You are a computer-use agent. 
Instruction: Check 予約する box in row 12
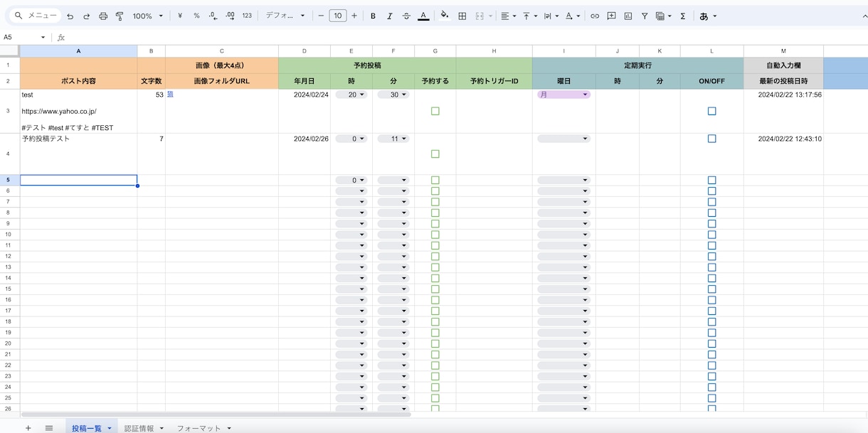click(x=435, y=257)
